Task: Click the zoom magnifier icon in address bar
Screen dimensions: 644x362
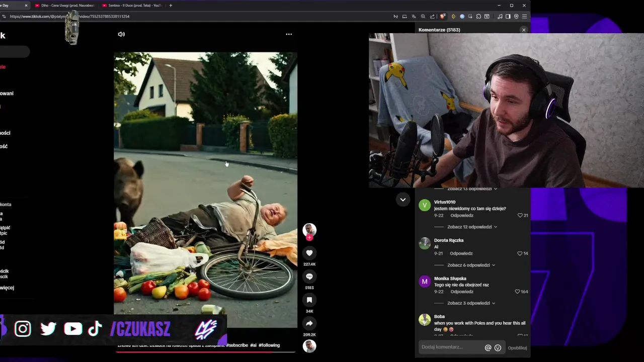Action: coord(423,16)
